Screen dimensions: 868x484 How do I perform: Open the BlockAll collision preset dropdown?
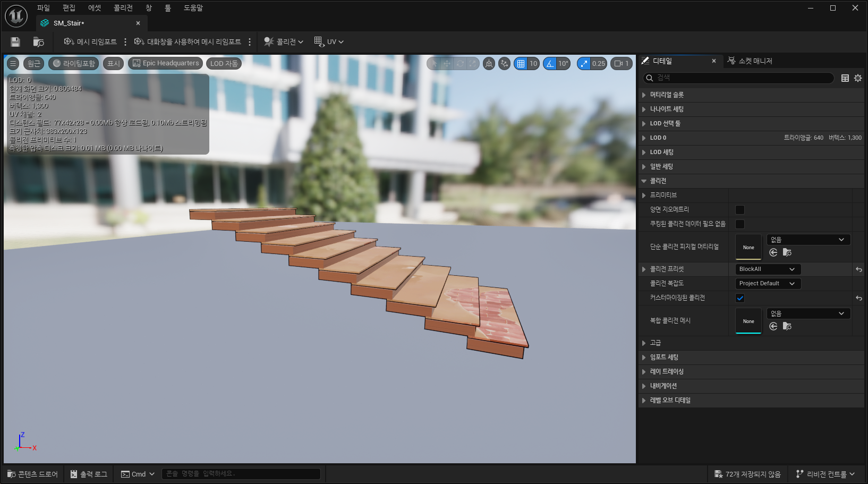pyautogui.click(x=768, y=269)
